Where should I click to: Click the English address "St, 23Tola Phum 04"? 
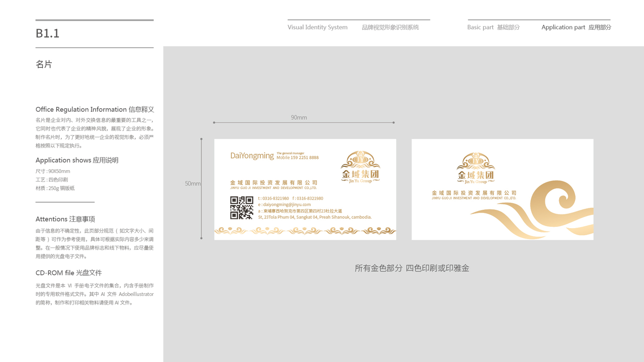tap(315, 217)
